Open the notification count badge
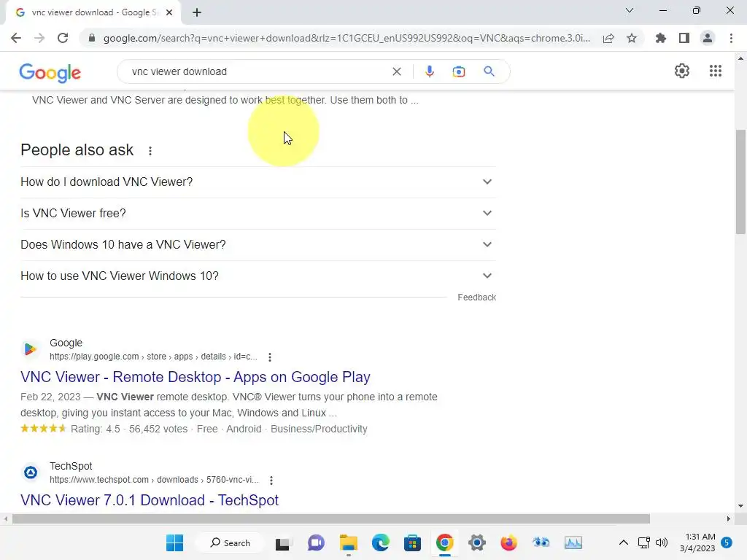The height and width of the screenshot is (560, 747). (x=727, y=542)
